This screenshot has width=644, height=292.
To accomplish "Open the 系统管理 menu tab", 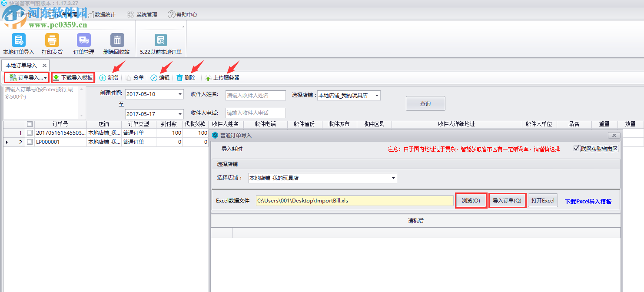I will point(142,14).
